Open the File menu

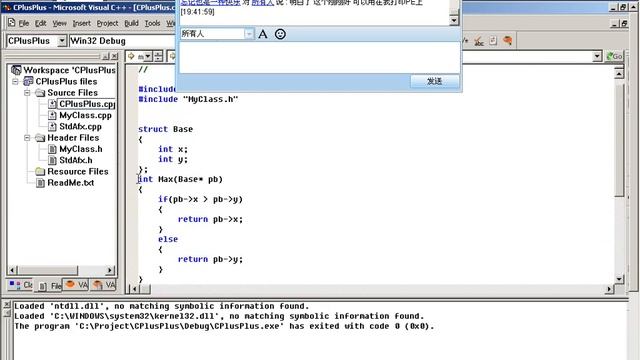(24, 23)
